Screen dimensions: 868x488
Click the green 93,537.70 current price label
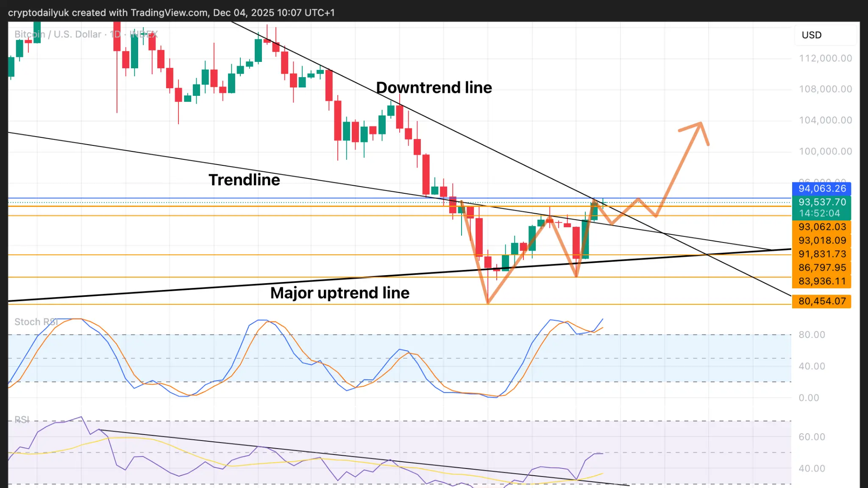(822, 202)
